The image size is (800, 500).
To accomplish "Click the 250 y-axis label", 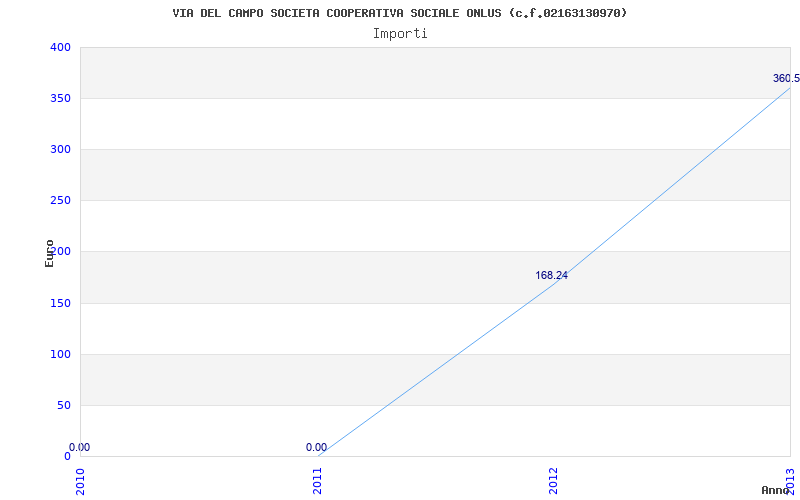I will (x=60, y=201).
